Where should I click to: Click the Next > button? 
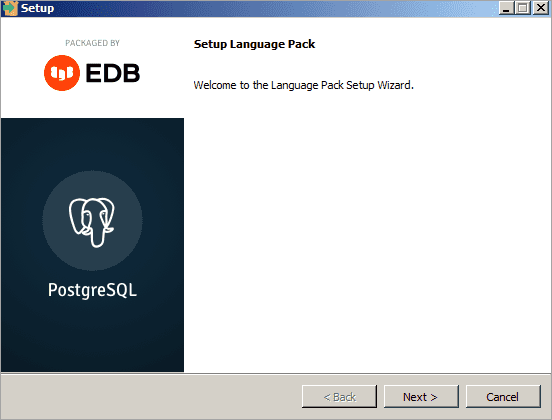coord(421,397)
